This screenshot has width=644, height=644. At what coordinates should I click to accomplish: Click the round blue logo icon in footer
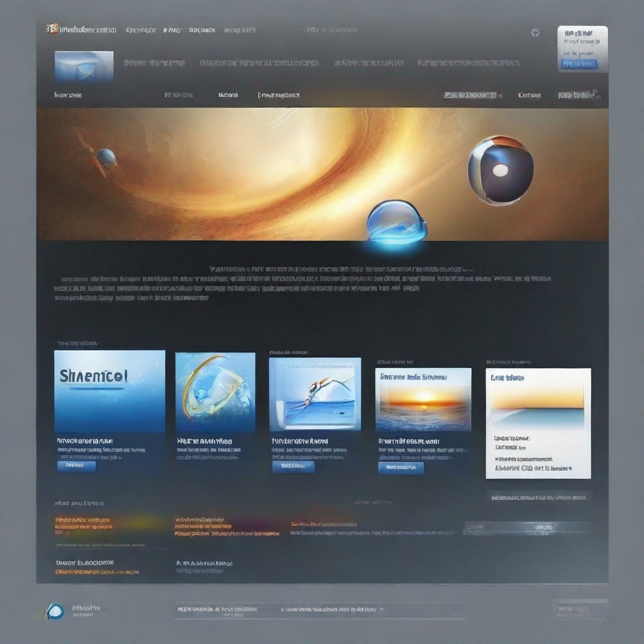click(x=55, y=611)
